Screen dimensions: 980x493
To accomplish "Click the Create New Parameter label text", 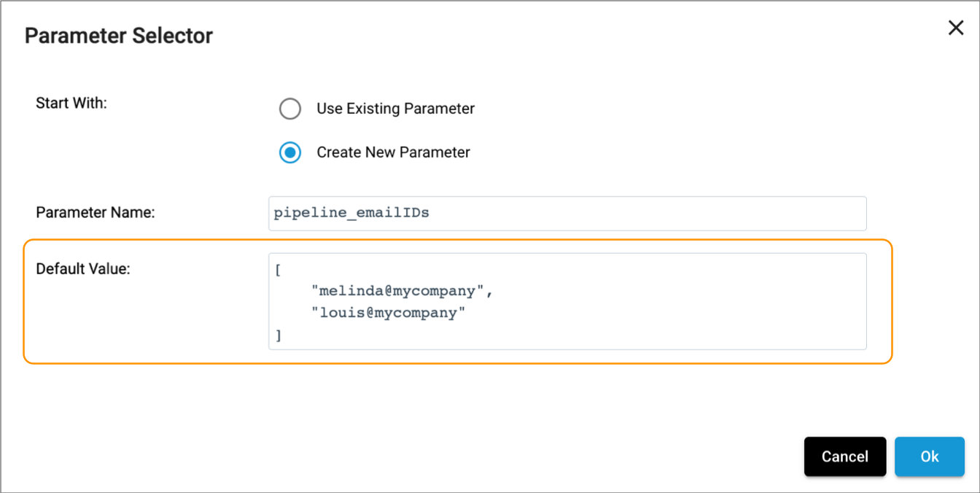I will (392, 152).
